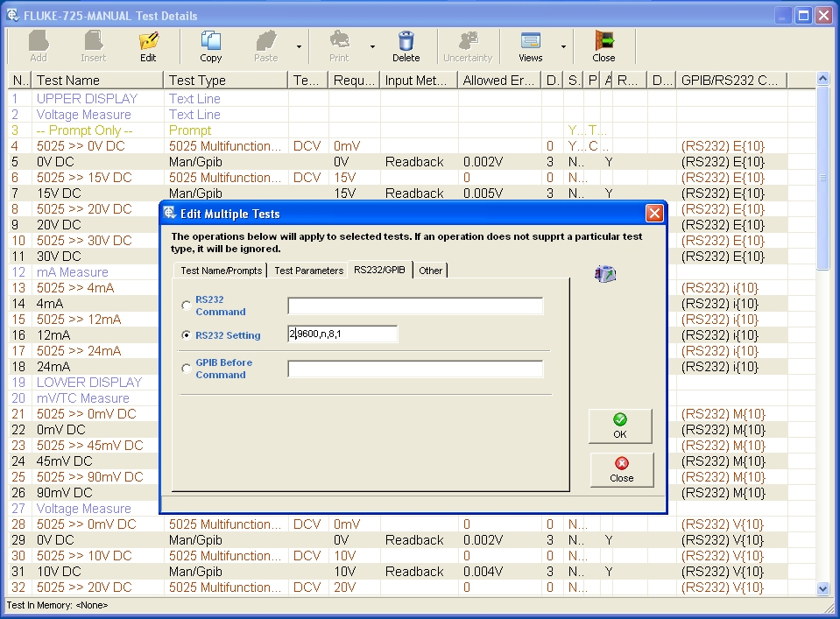
Task: Click the notebook icon in Edit dialog
Action: tap(605, 274)
